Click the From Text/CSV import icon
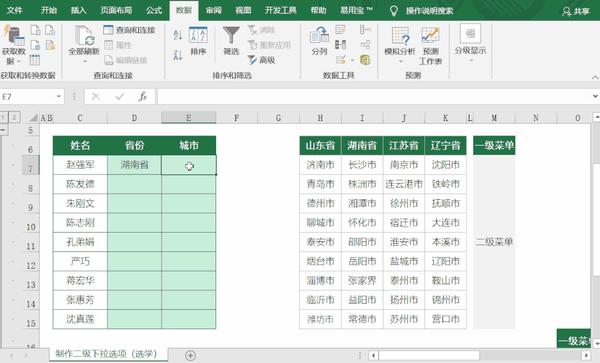The height and width of the screenshot is (363, 600). pos(35,30)
